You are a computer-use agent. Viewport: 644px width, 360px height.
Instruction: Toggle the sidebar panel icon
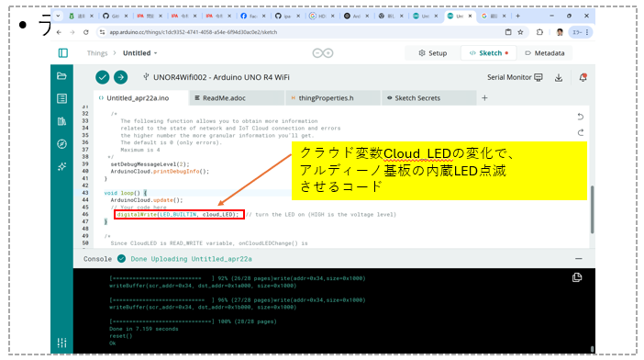(x=62, y=53)
